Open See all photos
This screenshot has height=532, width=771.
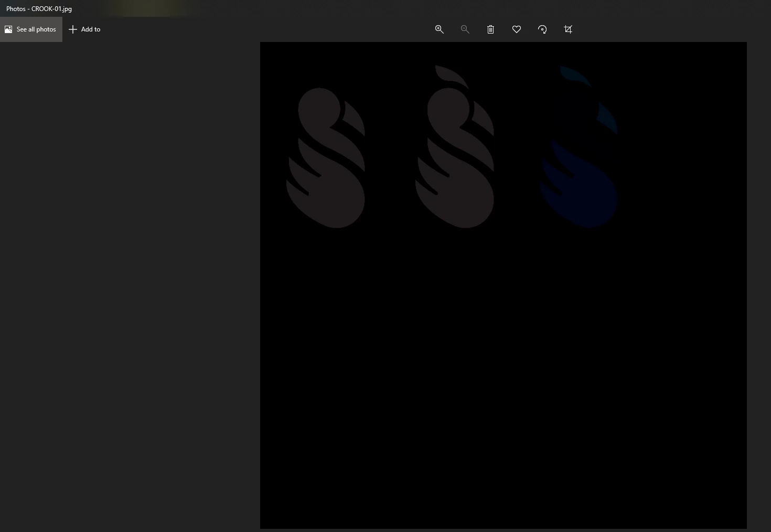(x=31, y=29)
